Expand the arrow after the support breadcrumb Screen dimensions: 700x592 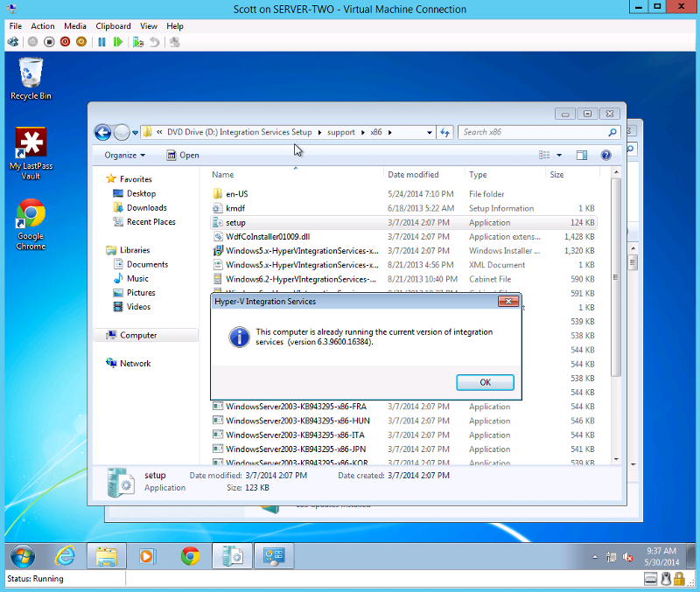click(x=362, y=133)
